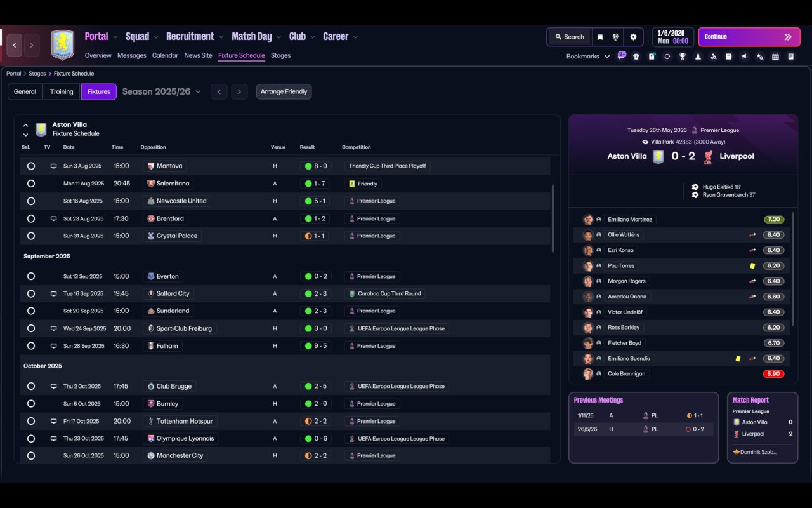Click the circular refresh arrows shortcut icon

tap(667, 57)
